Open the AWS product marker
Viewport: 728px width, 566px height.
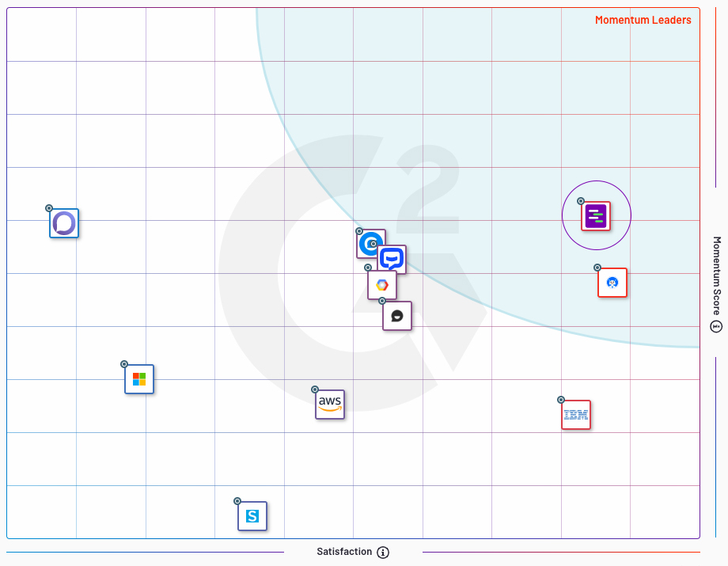330,405
